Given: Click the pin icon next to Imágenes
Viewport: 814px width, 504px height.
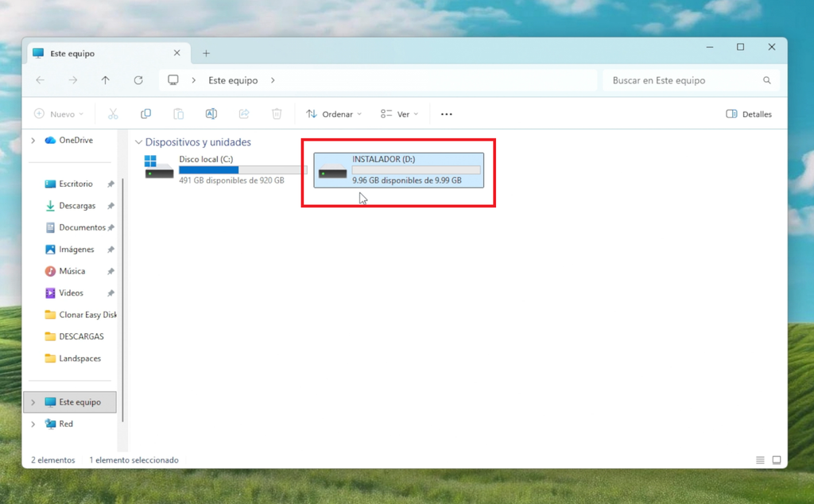Looking at the screenshot, I should [x=110, y=249].
